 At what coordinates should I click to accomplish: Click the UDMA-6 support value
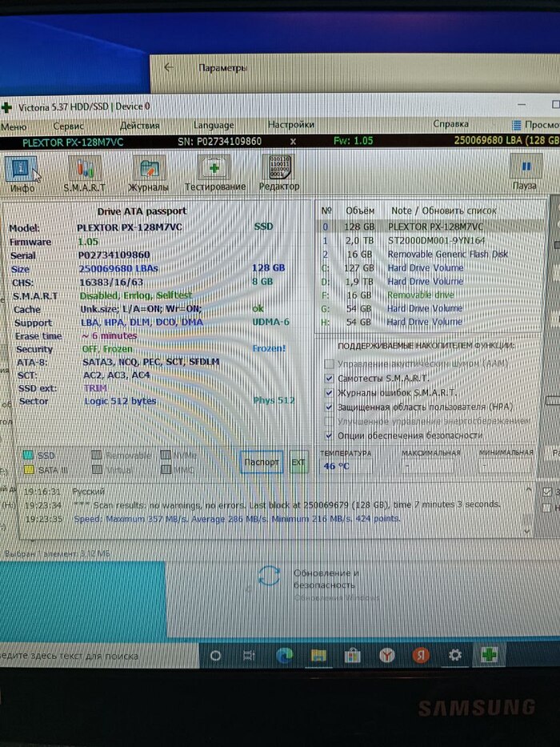270,322
